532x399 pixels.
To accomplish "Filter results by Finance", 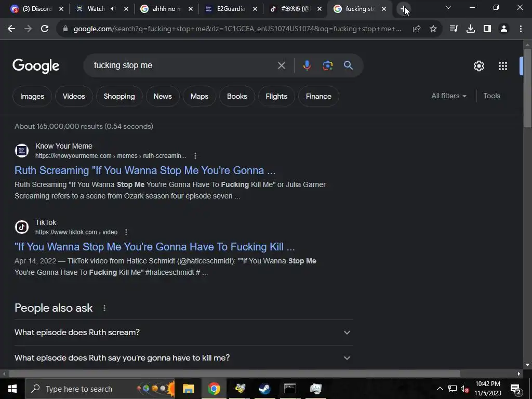I will pos(318,96).
